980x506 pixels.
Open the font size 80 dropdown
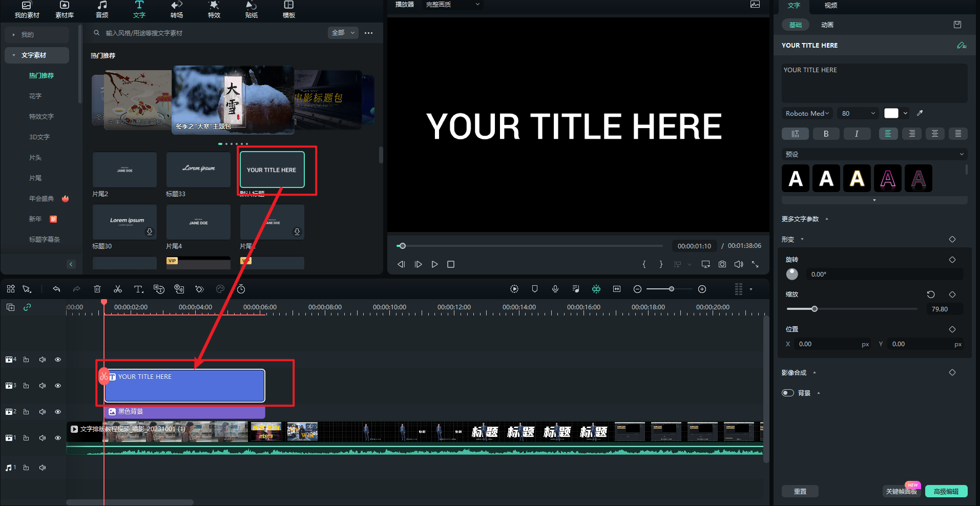point(858,113)
